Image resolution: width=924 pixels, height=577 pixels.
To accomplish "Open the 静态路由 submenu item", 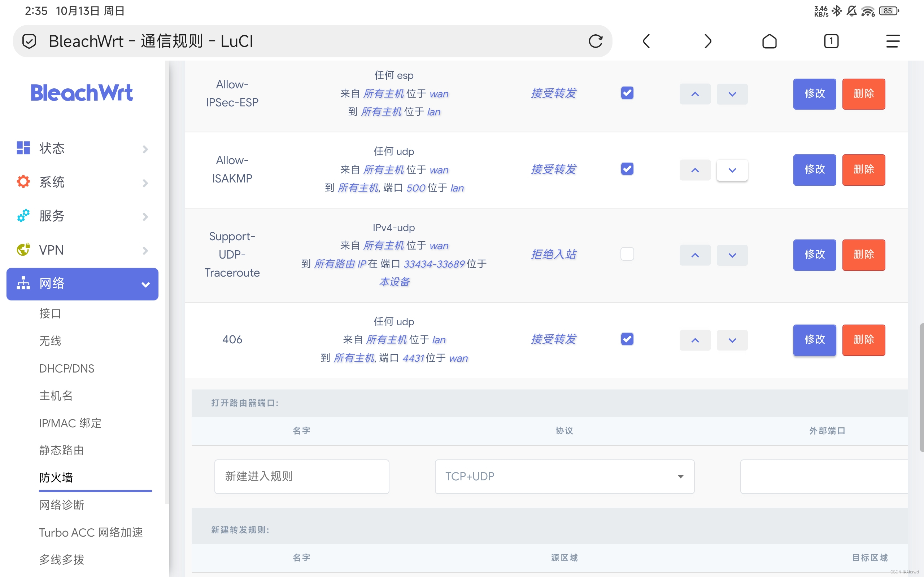I will pyautogui.click(x=61, y=450).
